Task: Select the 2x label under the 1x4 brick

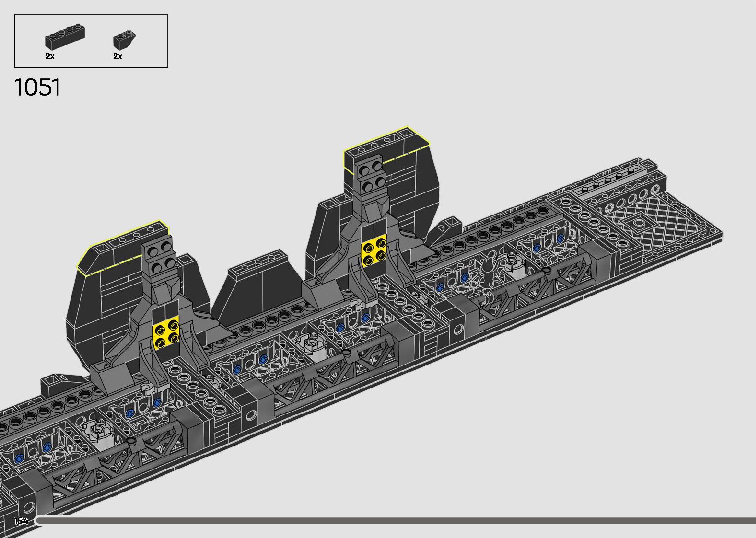Action: click(x=50, y=56)
